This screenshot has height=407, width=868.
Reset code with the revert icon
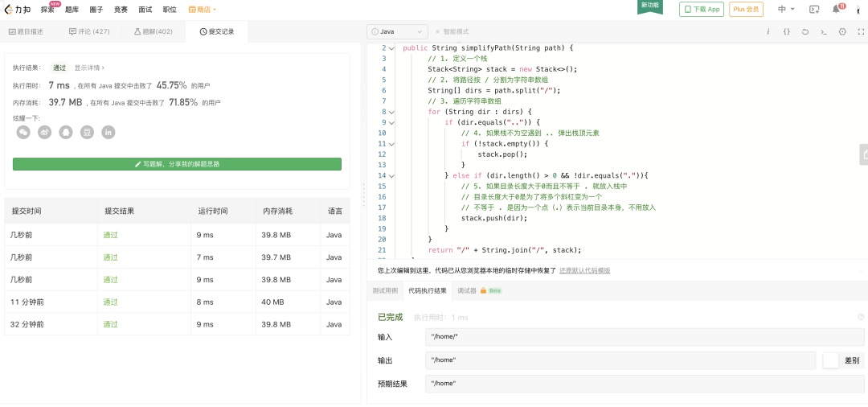coord(805,31)
